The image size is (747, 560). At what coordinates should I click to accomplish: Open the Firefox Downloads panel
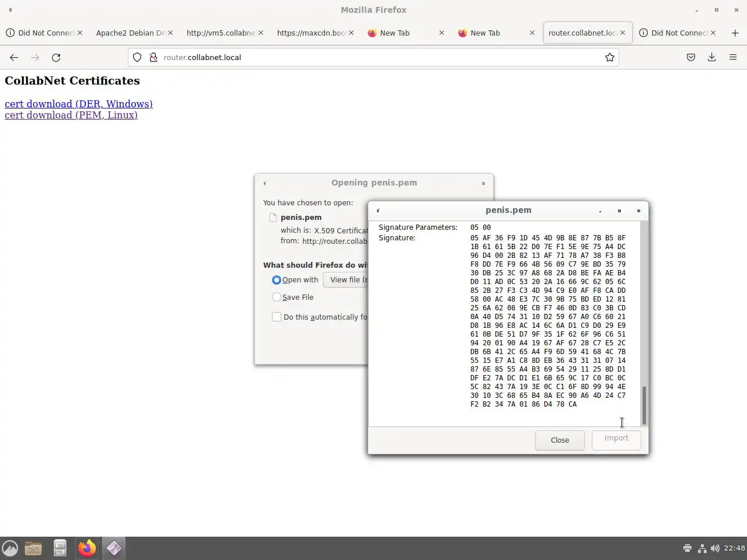pos(712,57)
